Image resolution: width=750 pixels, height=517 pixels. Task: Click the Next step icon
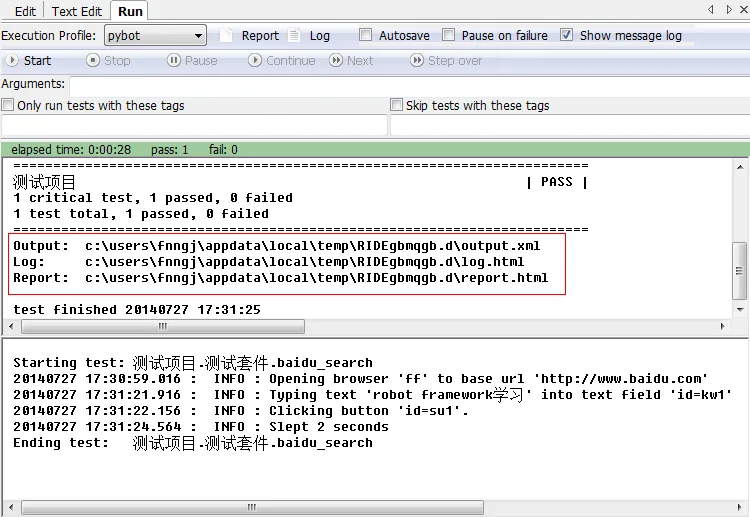point(336,60)
